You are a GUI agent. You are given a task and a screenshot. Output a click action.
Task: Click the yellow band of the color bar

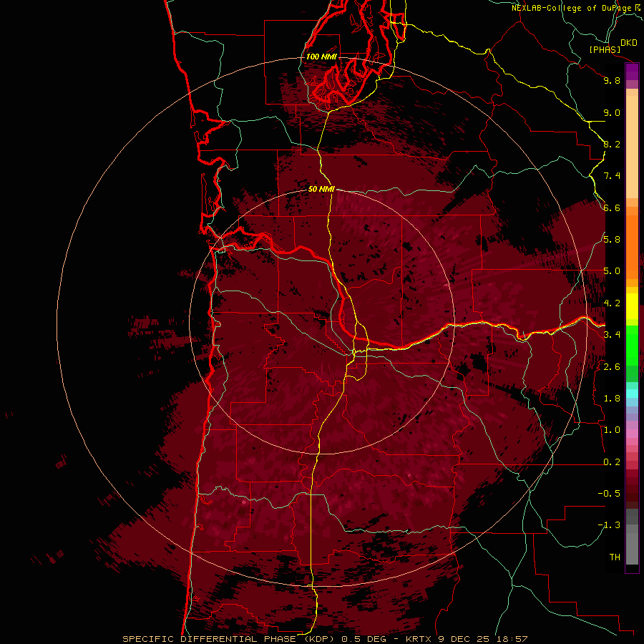pos(632,306)
